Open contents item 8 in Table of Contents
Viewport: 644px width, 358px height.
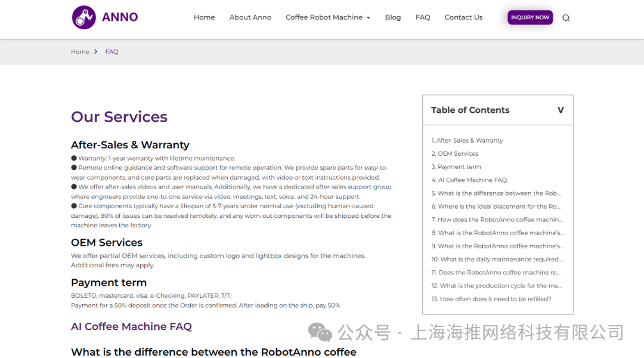[x=497, y=233]
